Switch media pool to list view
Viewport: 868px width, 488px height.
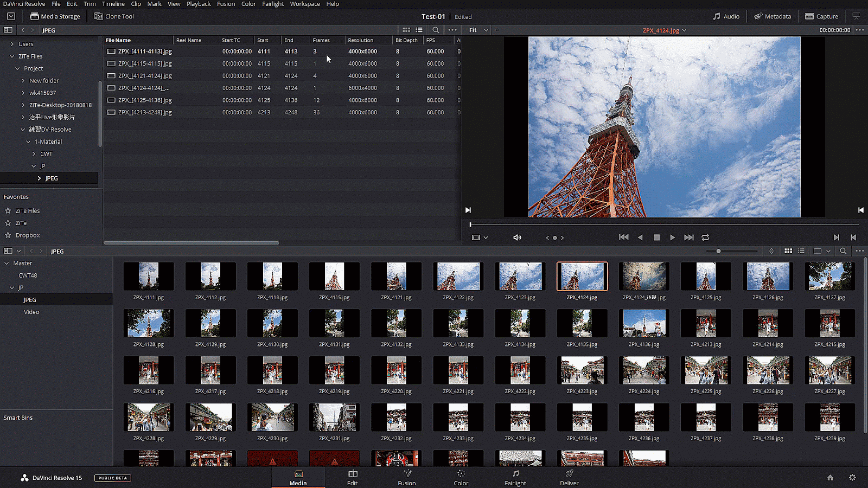click(x=801, y=251)
